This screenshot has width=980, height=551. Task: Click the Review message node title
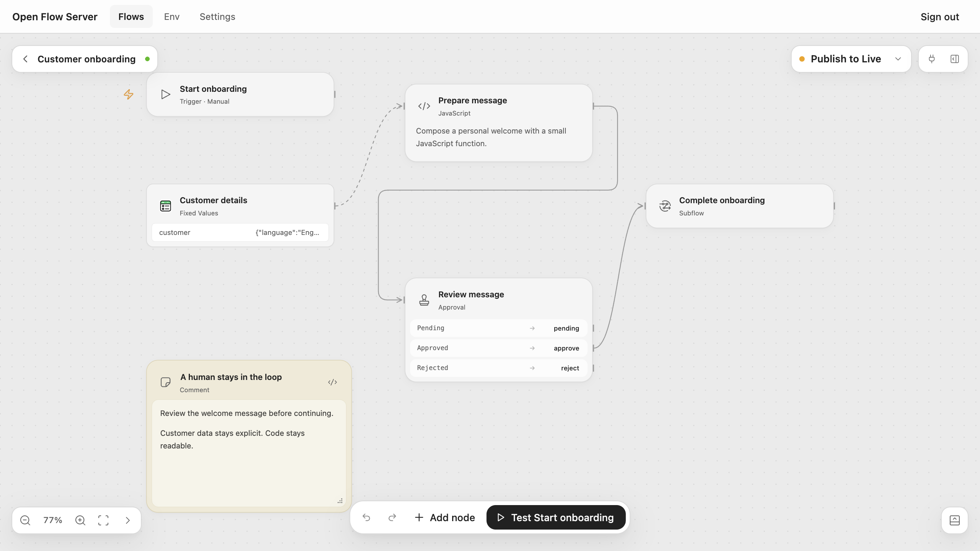pos(471,294)
